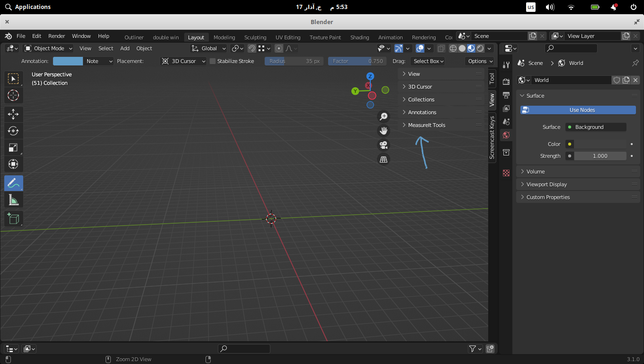The width and height of the screenshot is (644, 364).
Task: Open the Scene properties tab
Action: [x=506, y=122]
